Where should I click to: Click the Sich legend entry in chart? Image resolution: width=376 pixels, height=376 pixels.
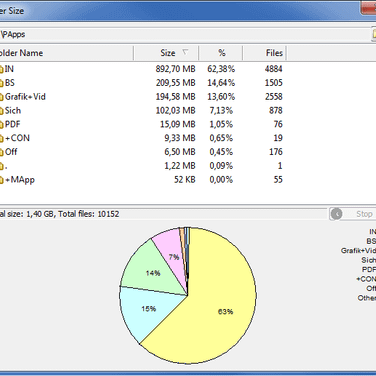click(369, 260)
